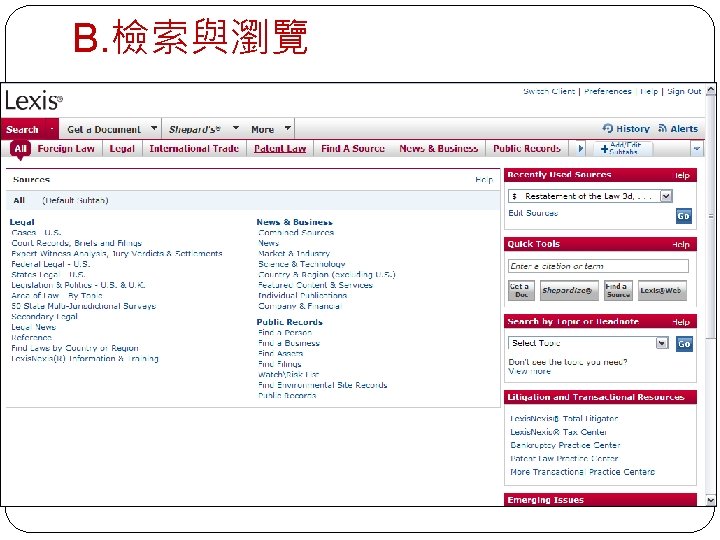The height and width of the screenshot is (540, 720).
Task: Expand Shepard's dropdown arrow
Action: click(x=236, y=128)
